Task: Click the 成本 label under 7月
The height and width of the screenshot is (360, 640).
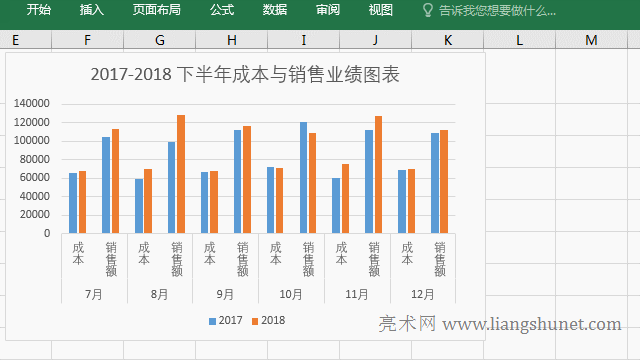Action: [x=78, y=253]
